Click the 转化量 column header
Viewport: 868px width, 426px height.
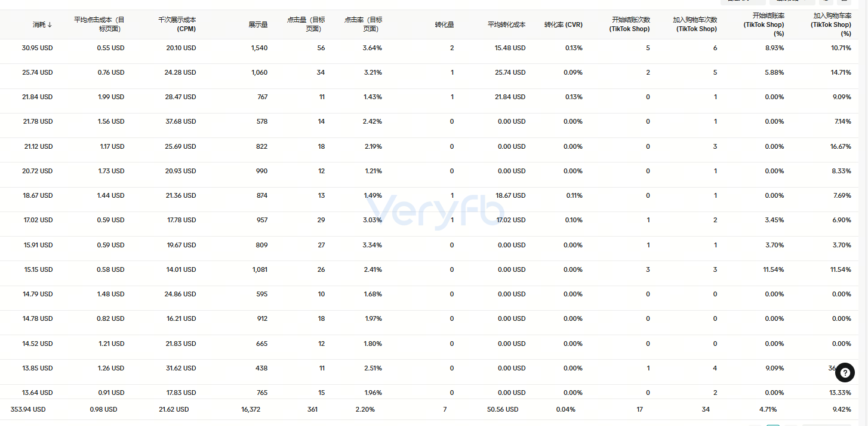pos(444,24)
